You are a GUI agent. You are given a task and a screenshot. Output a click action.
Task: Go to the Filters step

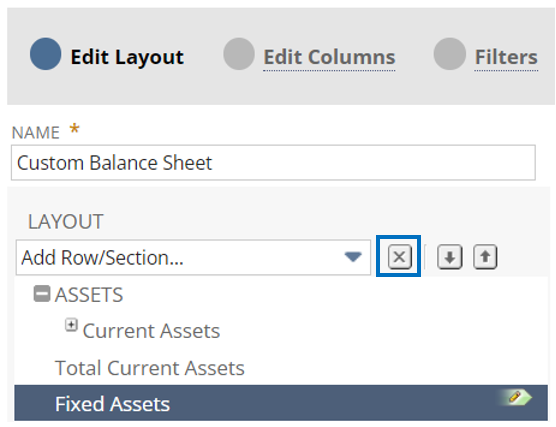pyautogui.click(x=506, y=57)
